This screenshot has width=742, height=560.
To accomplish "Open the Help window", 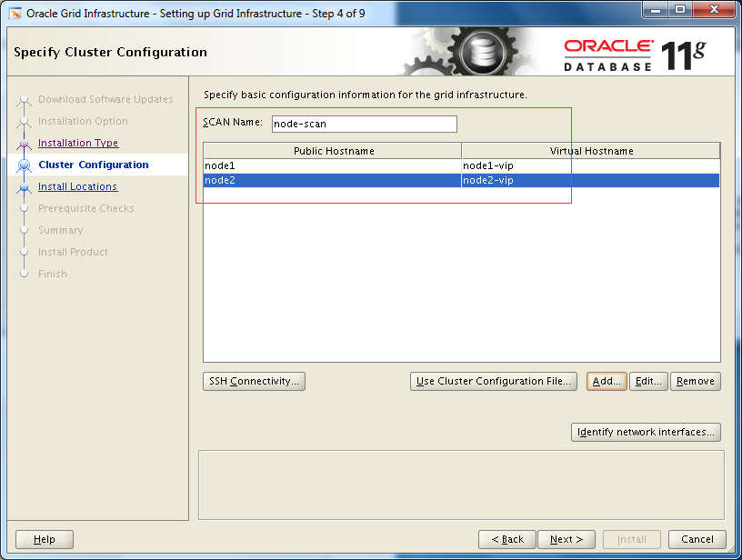I will point(45,539).
